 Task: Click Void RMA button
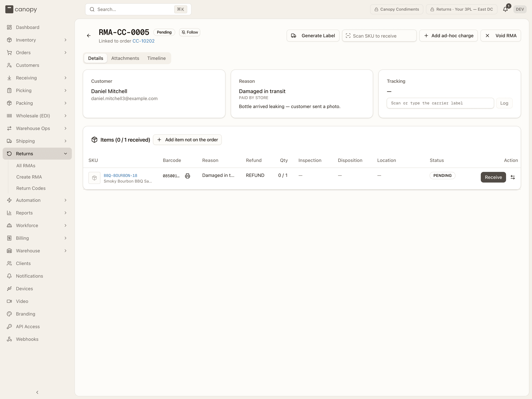(x=501, y=36)
